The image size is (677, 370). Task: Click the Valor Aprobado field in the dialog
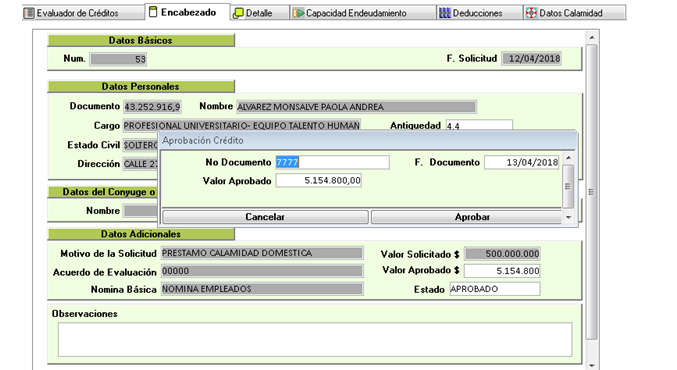click(x=319, y=180)
